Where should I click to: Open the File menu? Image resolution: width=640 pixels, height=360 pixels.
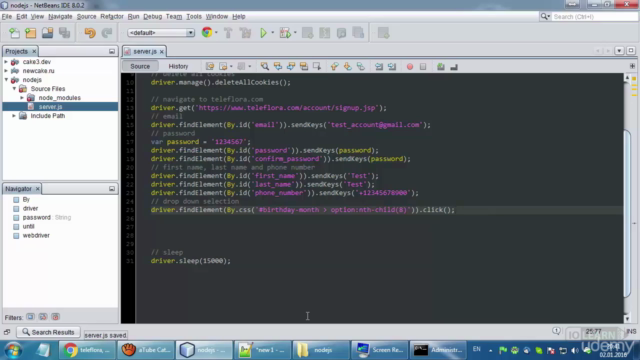(7, 16)
